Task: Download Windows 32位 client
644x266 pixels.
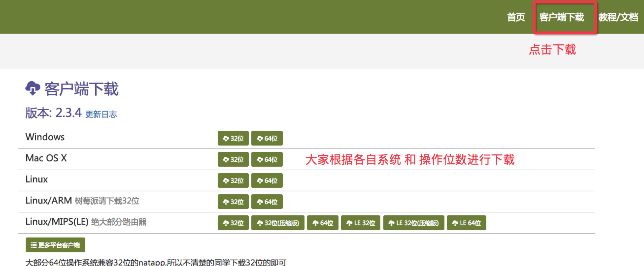Action: 233,138
